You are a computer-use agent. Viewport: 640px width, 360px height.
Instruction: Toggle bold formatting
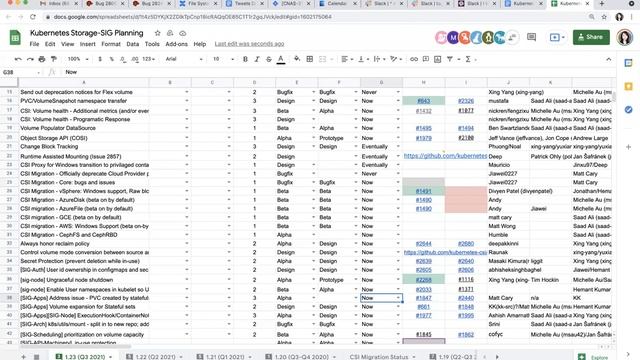245,59
